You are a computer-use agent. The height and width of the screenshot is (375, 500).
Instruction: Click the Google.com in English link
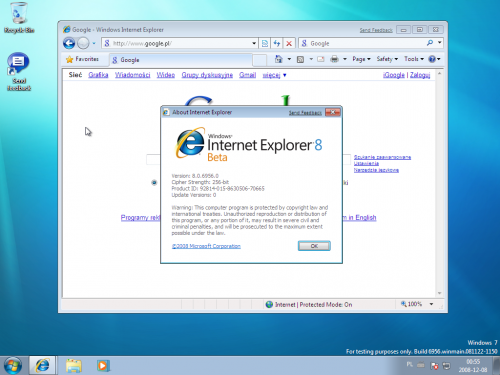[360, 218]
